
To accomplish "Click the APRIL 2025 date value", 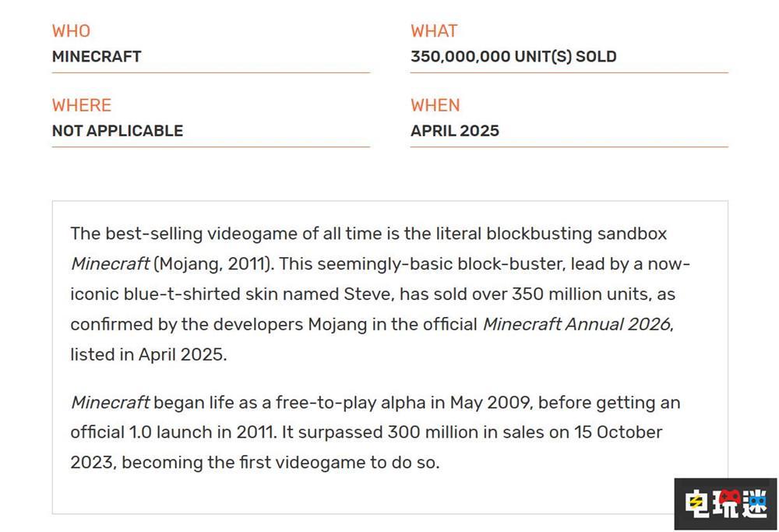I will click(455, 131).
